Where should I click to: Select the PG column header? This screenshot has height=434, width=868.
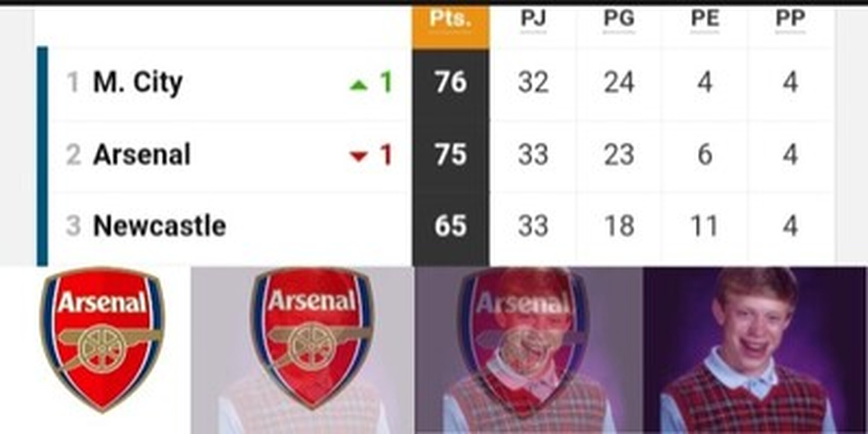[x=619, y=18]
